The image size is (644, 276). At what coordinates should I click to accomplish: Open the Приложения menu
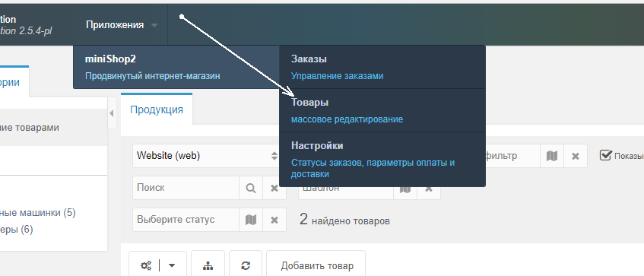pos(121,25)
